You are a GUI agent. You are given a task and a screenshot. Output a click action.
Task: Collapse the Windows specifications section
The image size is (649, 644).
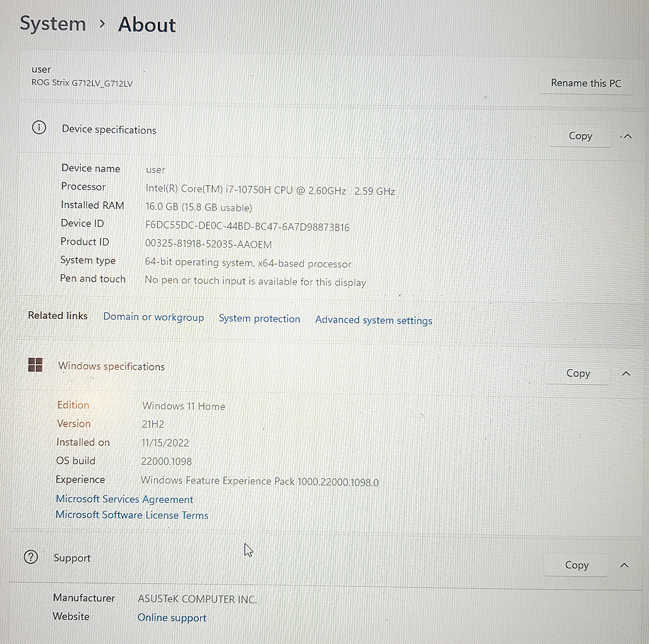(x=626, y=374)
